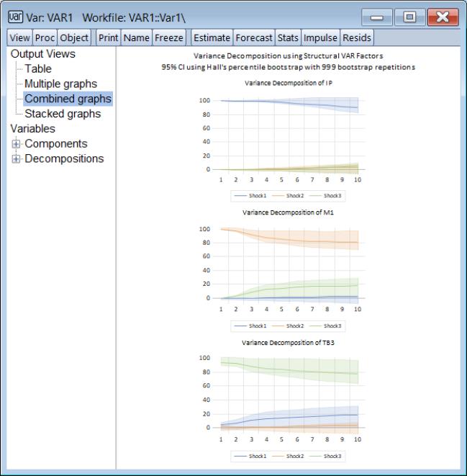Image resolution: width=467 pixels, height=476 pixels.
Task: Open the Forecast dialog button
Action: pos(255,37)
